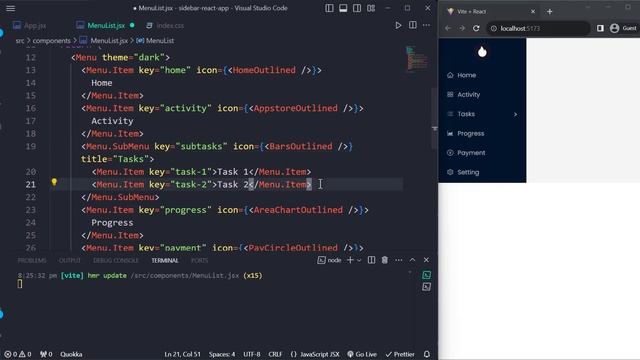Viewport: 640px width, 360px height.
Task: Click the editor vertical scrollbar
Action: (x=434, y=118)
